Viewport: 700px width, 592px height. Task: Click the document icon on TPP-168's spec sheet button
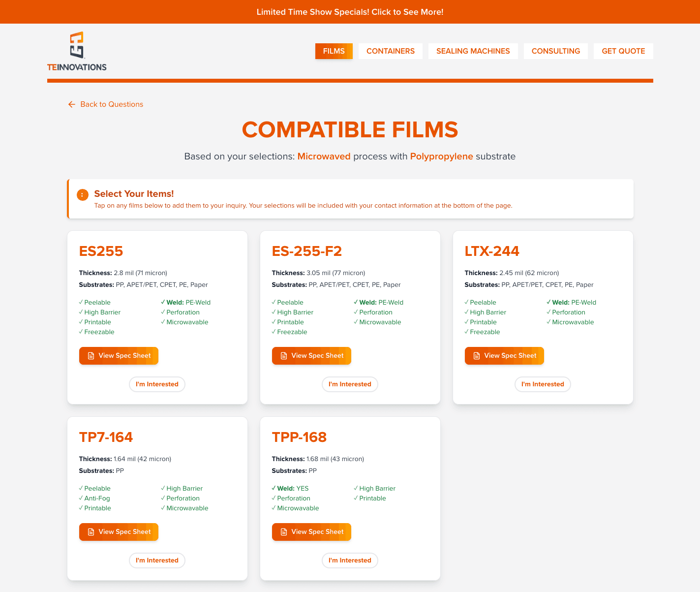pyautogui.click(x=284, y=531)
